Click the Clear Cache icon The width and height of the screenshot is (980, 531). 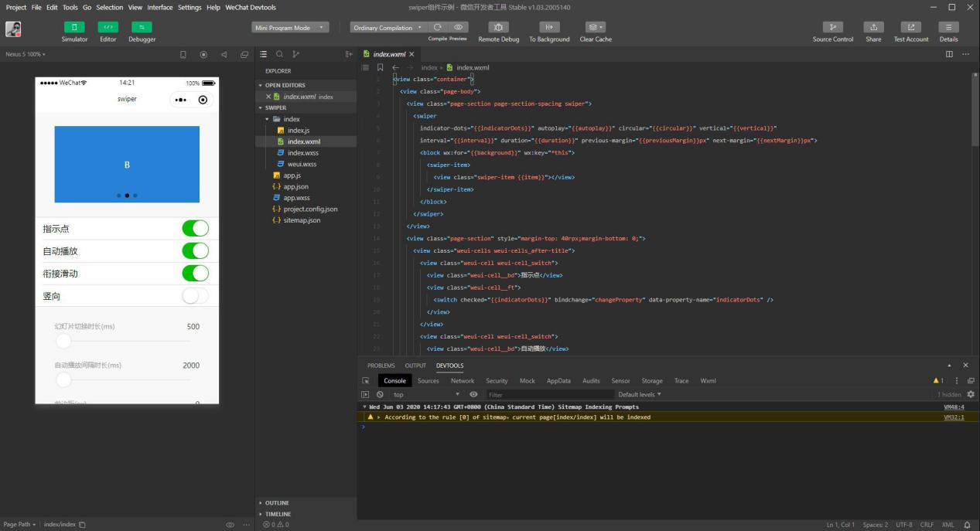click(x=595, y=28)
